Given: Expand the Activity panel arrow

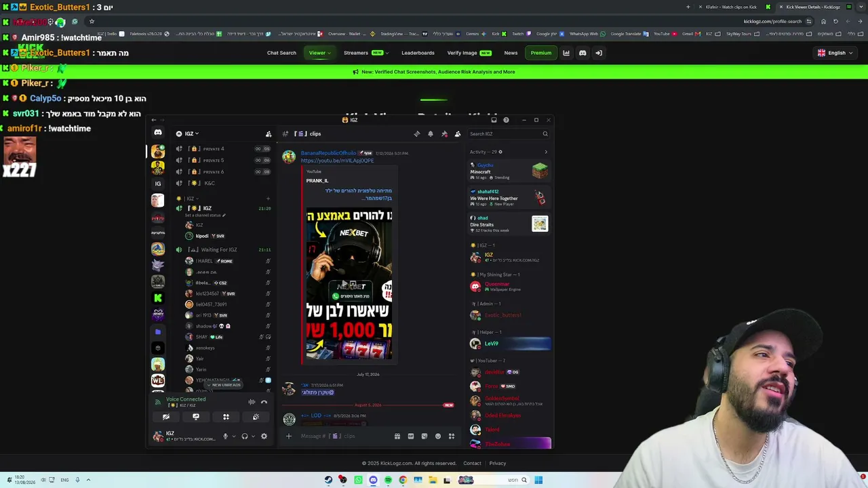Looking at the screenshot, I should pos(546,152).
